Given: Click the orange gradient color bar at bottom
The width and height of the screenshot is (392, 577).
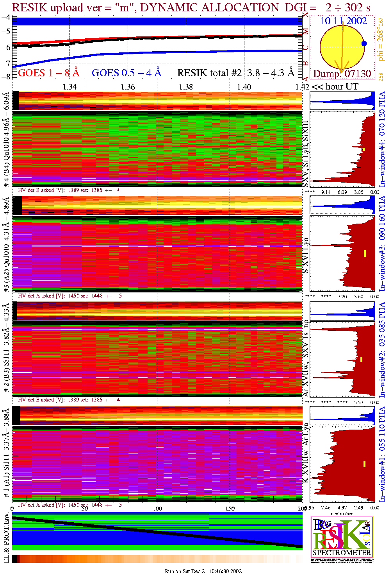Looking at the screenshot, I should tap(156, 559).
